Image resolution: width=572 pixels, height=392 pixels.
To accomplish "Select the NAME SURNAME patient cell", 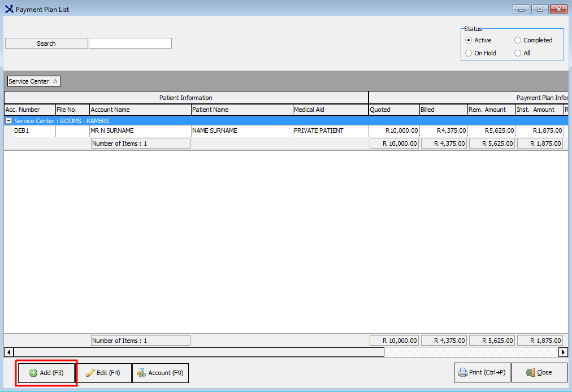I will pyautogui.click(x=242, y=130).
